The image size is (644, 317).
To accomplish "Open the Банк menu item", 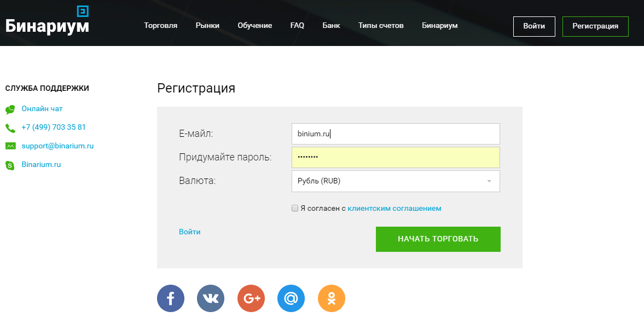I will [331, 26].
